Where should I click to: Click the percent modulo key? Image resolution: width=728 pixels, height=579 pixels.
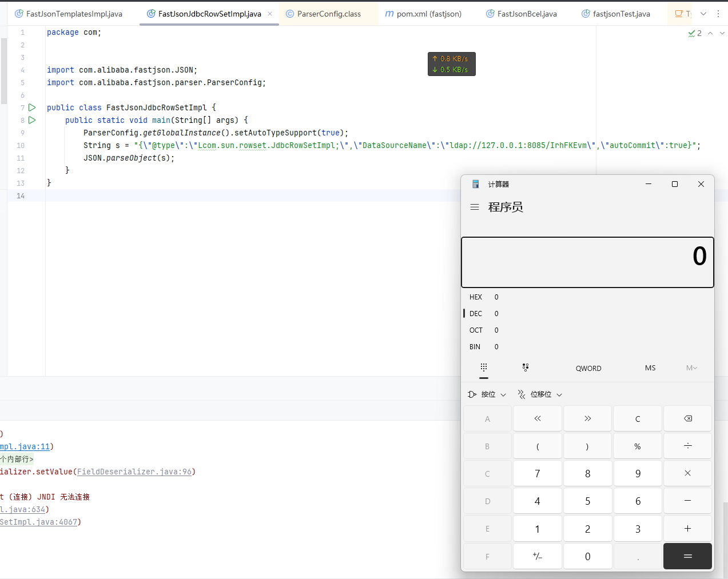(638, 446)
